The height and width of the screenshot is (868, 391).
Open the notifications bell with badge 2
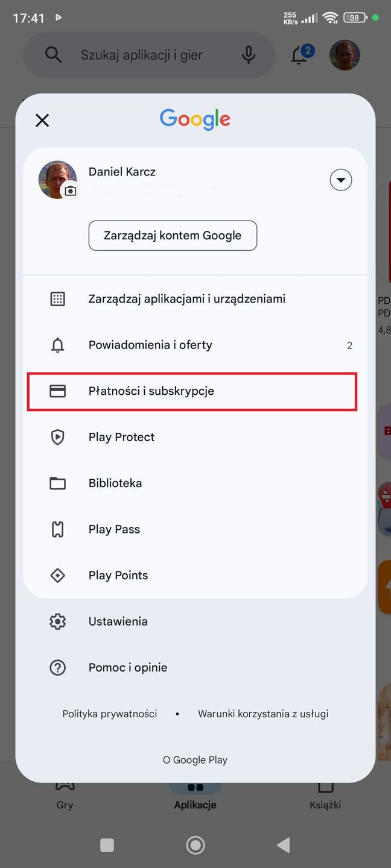pos(299,55)
